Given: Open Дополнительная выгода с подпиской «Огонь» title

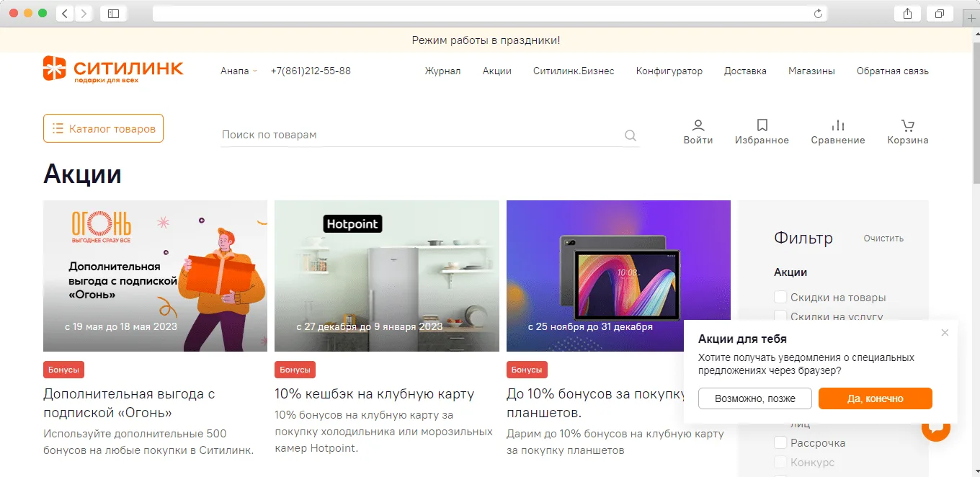Looking at the screenshot, I should click(x=129, y=404).
